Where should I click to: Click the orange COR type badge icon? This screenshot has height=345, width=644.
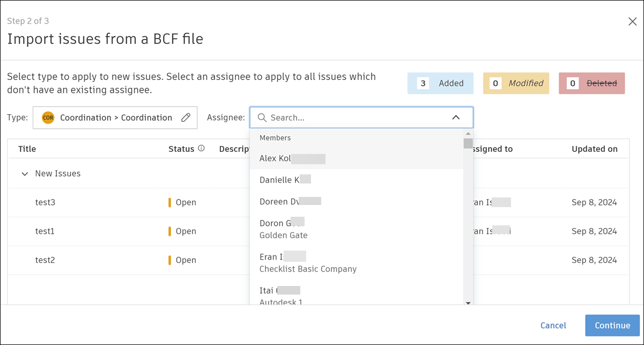(x=48, y=118)
